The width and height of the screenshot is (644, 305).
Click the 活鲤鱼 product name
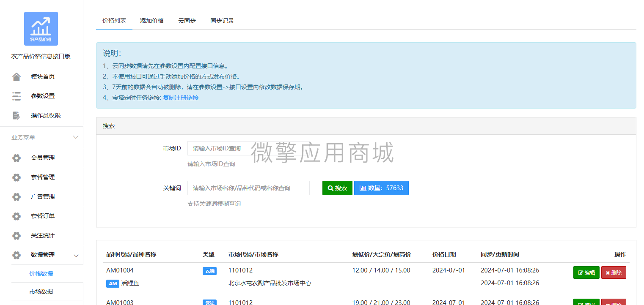point(130,283)
